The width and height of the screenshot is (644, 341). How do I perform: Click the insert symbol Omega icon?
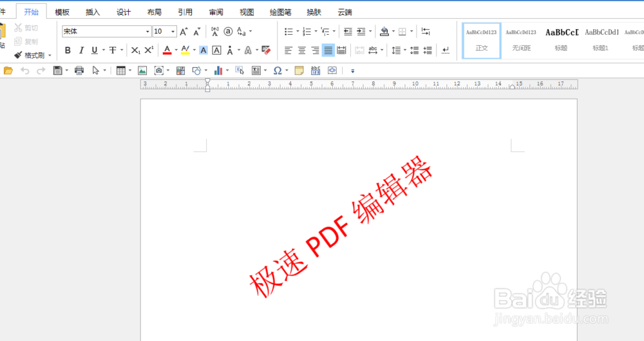point(278,71)
